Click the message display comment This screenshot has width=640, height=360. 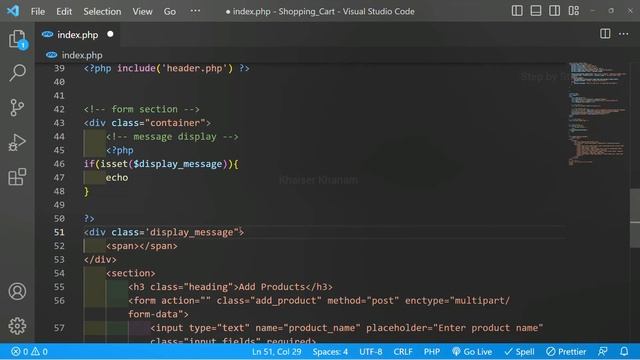172,137
